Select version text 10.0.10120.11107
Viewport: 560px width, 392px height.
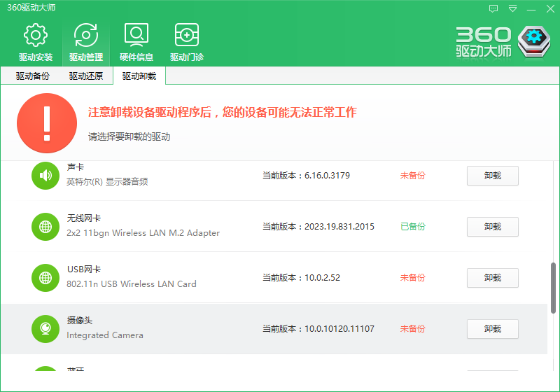(339, 328)
